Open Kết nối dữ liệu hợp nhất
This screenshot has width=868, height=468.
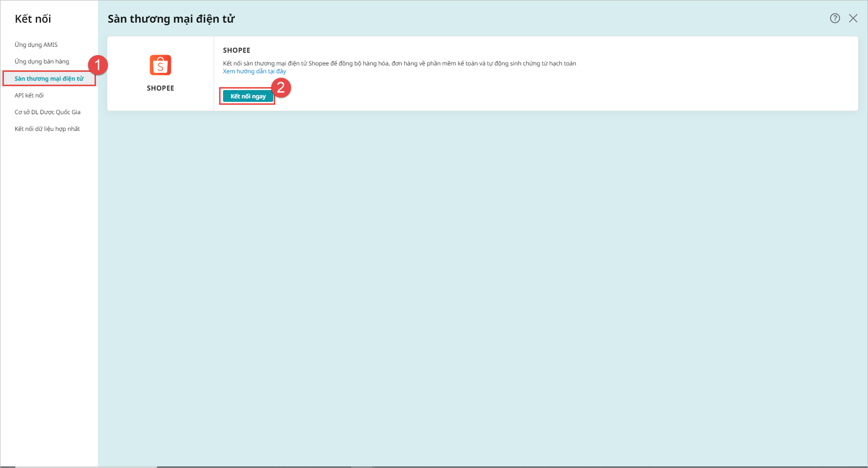pyautogui.click(x=47, y=129)
